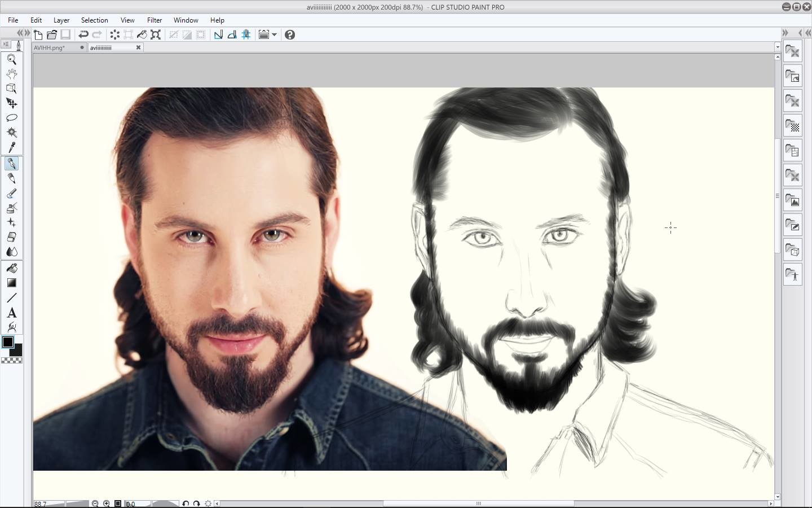Click the zoom in button in status bar
This screenshot has width=812, height=508.
click(107, 503)
